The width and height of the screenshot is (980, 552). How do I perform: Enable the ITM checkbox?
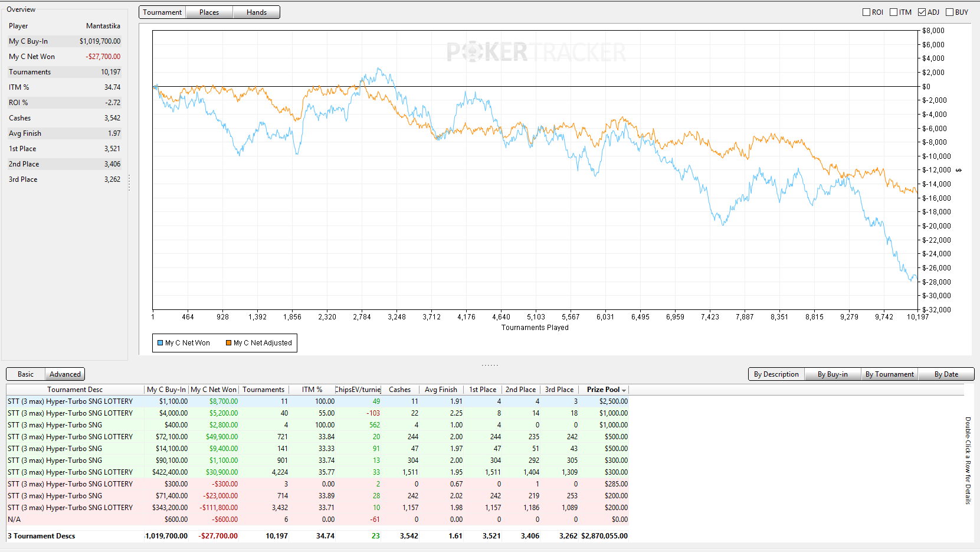(x=893, y=12)
